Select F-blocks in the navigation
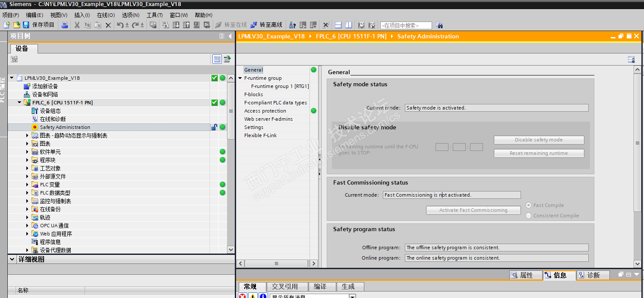The width and height of the screenshot is (644, 298). click(x=253, y=94)
